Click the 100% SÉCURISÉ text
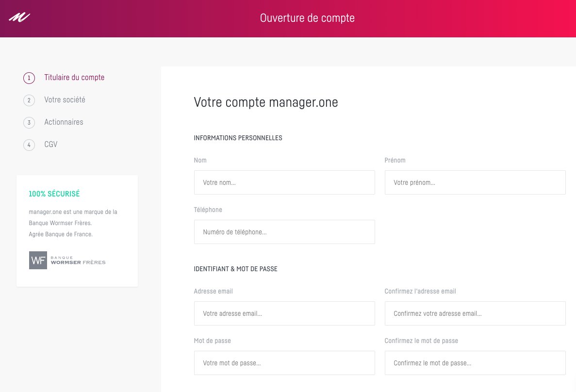576x392 pixels. click(54, 194)
